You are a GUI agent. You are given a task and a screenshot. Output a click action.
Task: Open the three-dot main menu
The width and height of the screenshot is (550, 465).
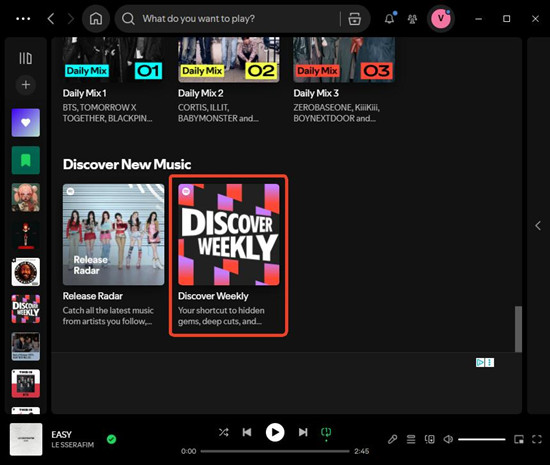pyautogui.click(x=23, y=19)
